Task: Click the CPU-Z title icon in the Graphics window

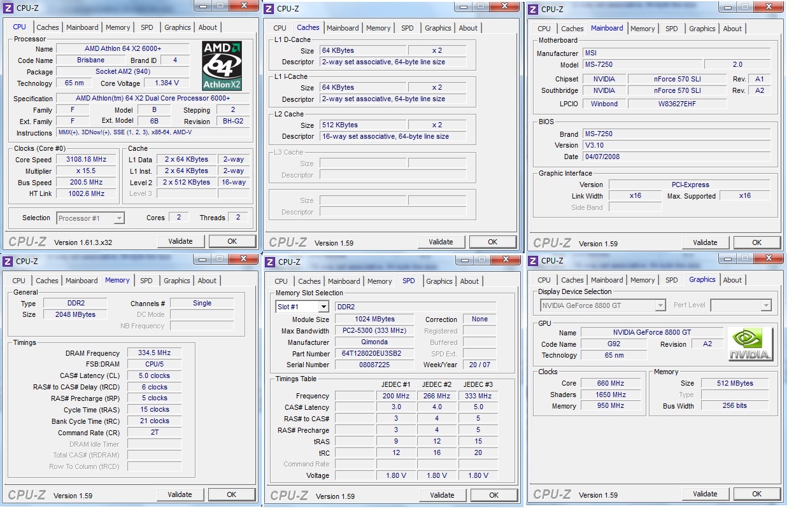Action: [x=533, y=260]
